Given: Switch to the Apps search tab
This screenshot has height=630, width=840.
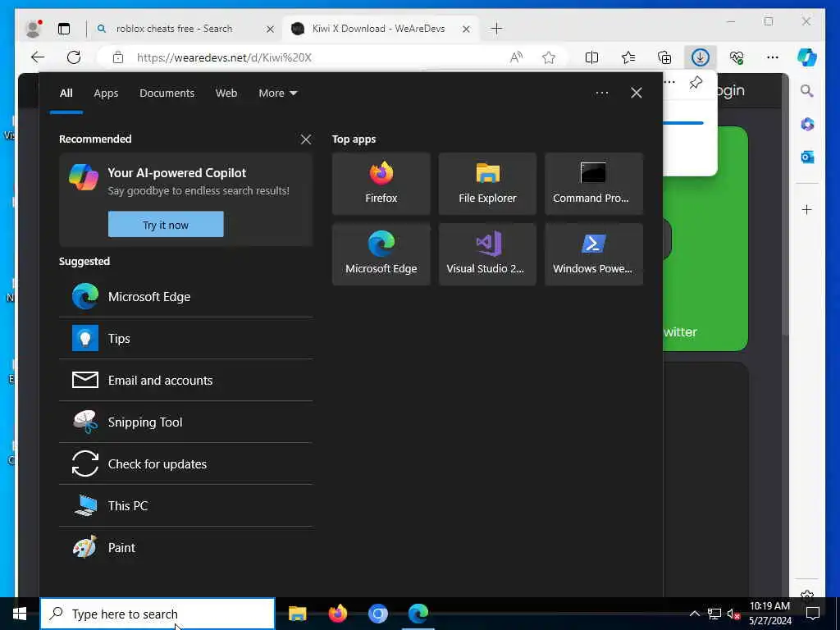Looking at the screenshot, I should [x=106, y=94].
